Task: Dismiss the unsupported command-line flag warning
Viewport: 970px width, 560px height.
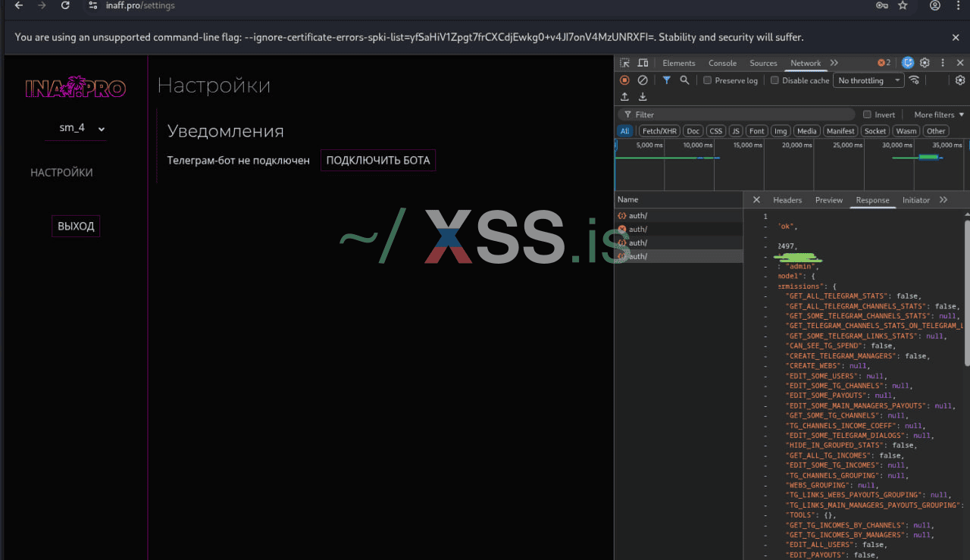Action: click(956, 37)
